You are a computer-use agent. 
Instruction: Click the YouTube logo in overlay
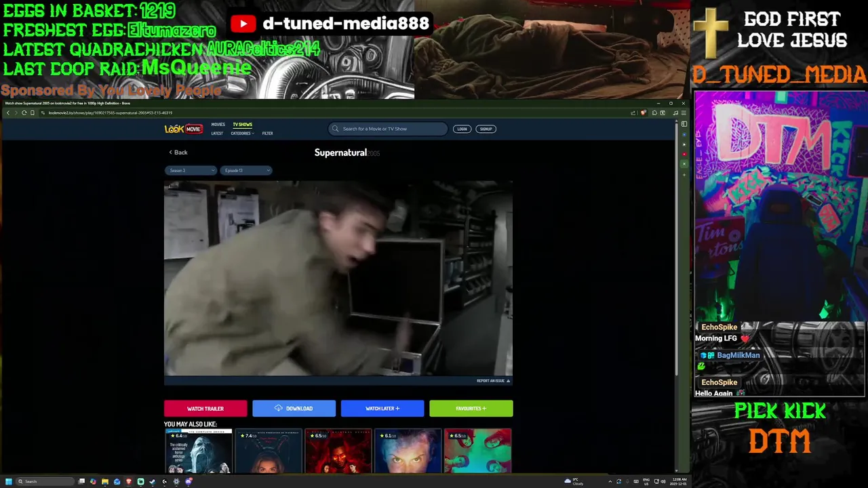tap(243, 24)
